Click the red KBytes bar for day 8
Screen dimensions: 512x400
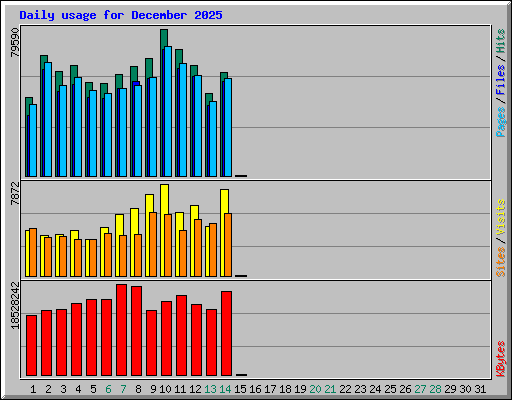point(136,331)
